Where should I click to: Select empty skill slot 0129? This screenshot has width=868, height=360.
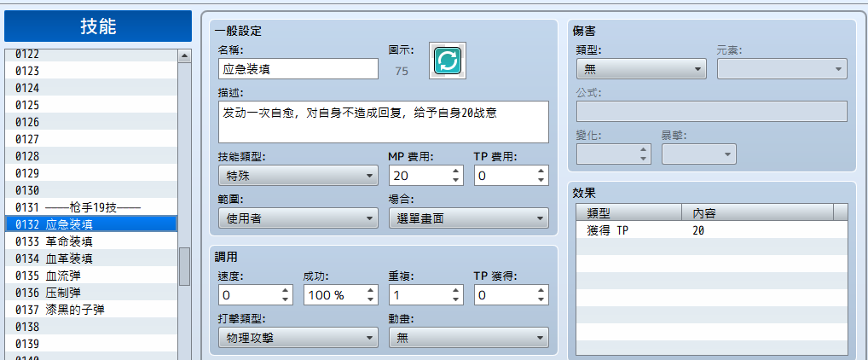(x=90, y=173)
